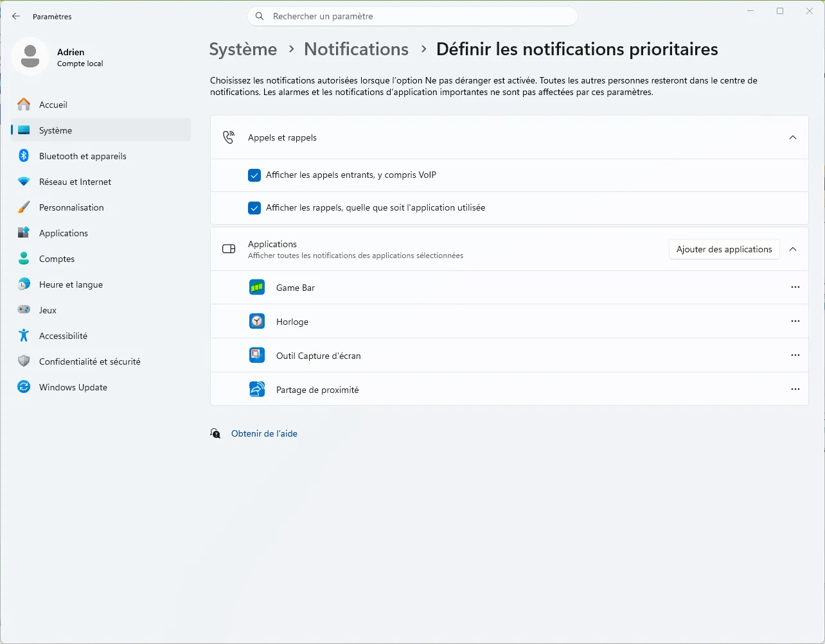Click the Ajouter des applications button
Image resolution: width=825 pixels, height=644 pixels.
[724, 249]
